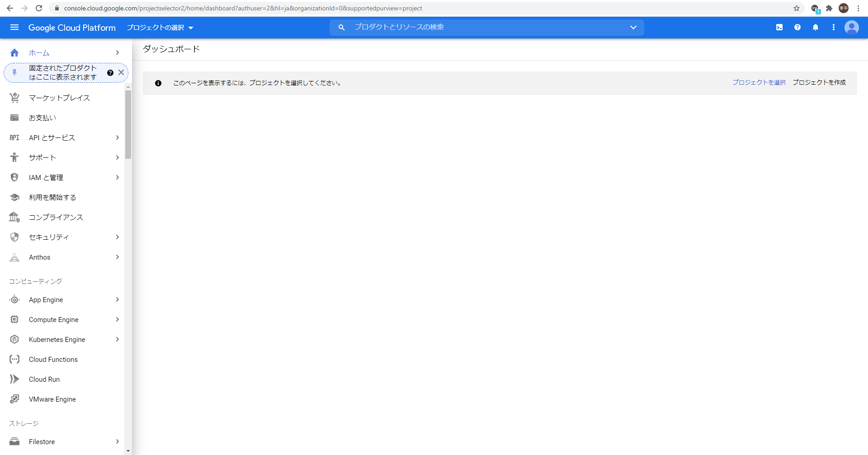The height and width of the screenshot is (455, 868).
Task: Expand the Support submenu chevron
Action: pyautogui.click(x=118, y=157)
